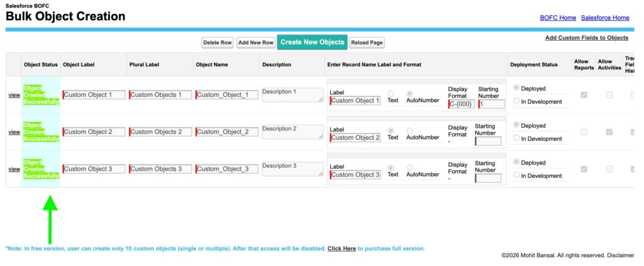Toggle Allow Reports checkbox for Custom Object 3
Image resolution: width=644 pixels, height=266 pixels.
584,169
